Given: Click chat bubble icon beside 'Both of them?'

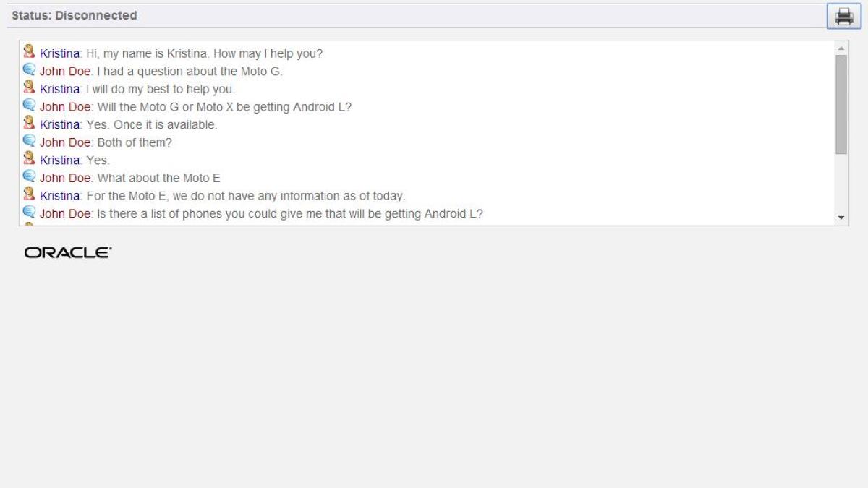Looking at the screenshot, I should tap(29, 141).
